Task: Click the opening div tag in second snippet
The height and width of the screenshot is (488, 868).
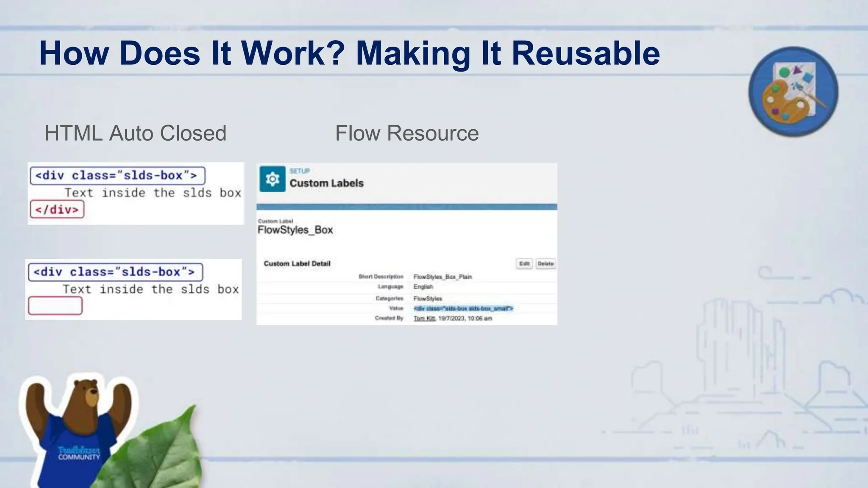Action: (115, 272)
